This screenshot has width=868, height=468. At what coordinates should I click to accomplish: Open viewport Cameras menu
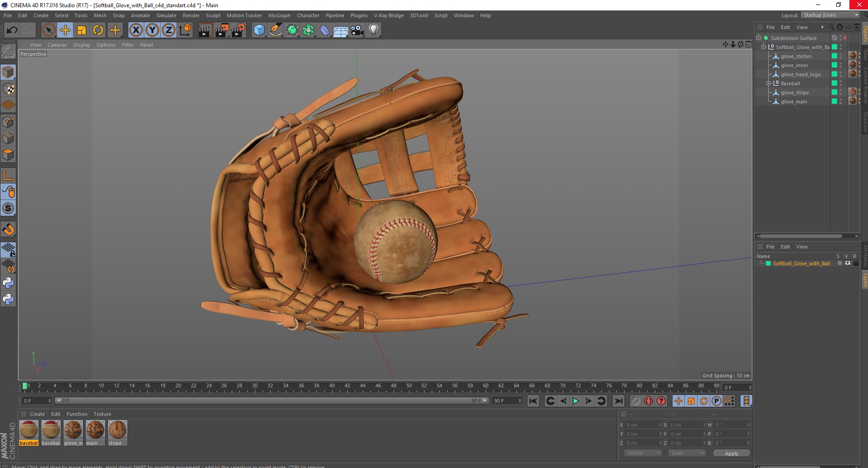57,45
